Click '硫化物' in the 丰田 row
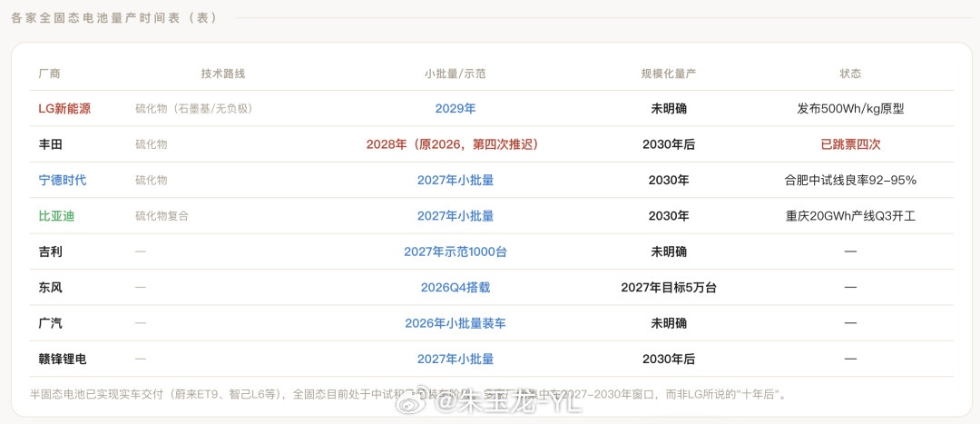Image resolution: width=980 pixels, height=424 pixels. [x=152, y=144]
